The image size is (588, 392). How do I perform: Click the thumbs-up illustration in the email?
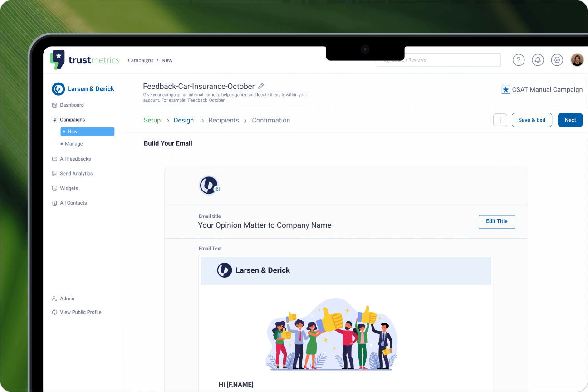click(331, 334)
